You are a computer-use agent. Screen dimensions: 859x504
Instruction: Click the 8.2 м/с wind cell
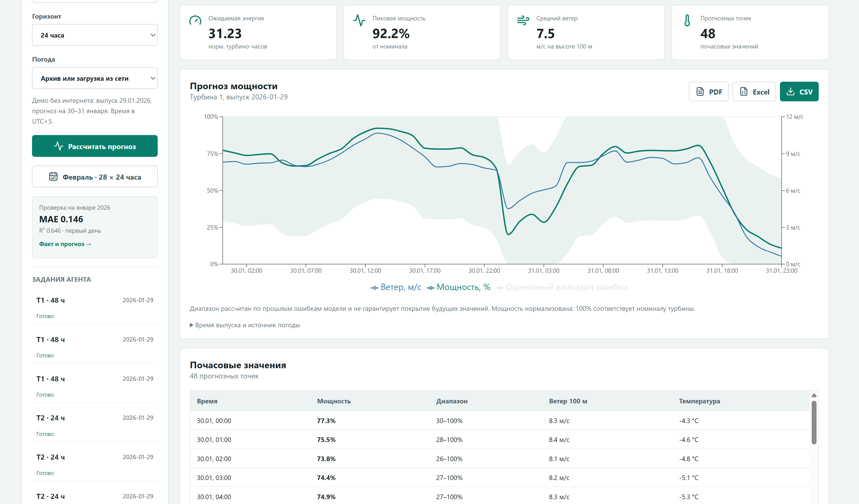(559, 477)
